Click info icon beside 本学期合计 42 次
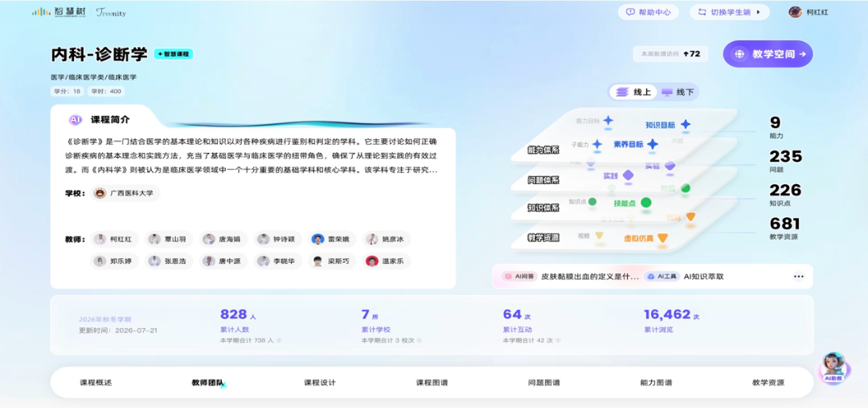 point(558,341)
